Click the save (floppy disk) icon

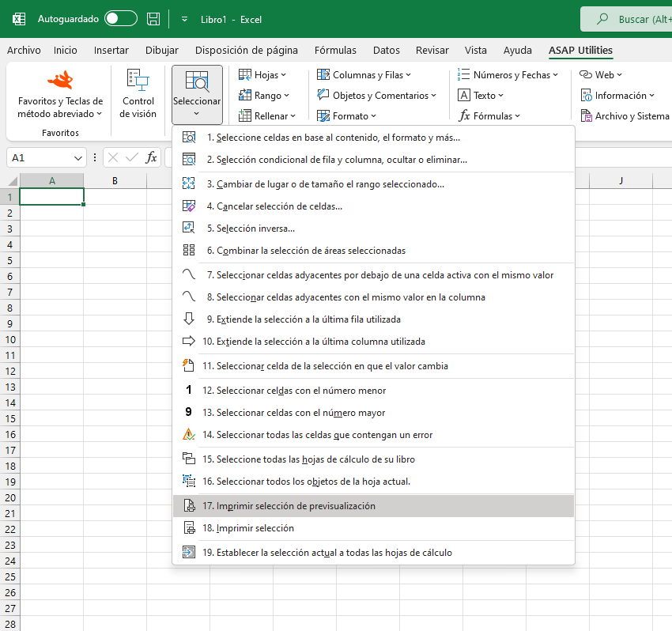153,19
